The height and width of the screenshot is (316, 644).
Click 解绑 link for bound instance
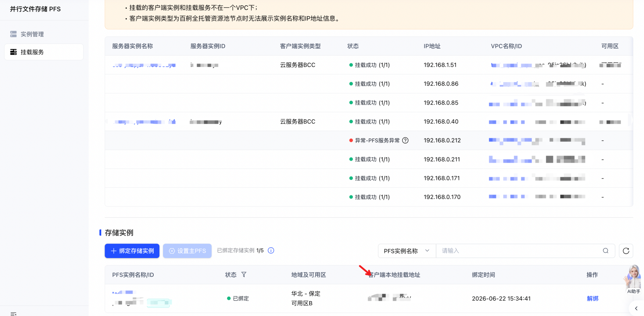tap(593, 299)
